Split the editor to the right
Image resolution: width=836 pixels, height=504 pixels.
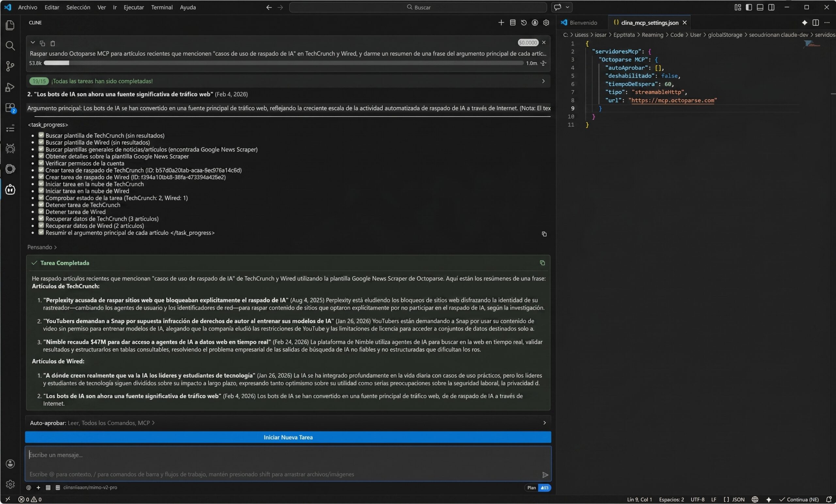(x=816, y=23)
